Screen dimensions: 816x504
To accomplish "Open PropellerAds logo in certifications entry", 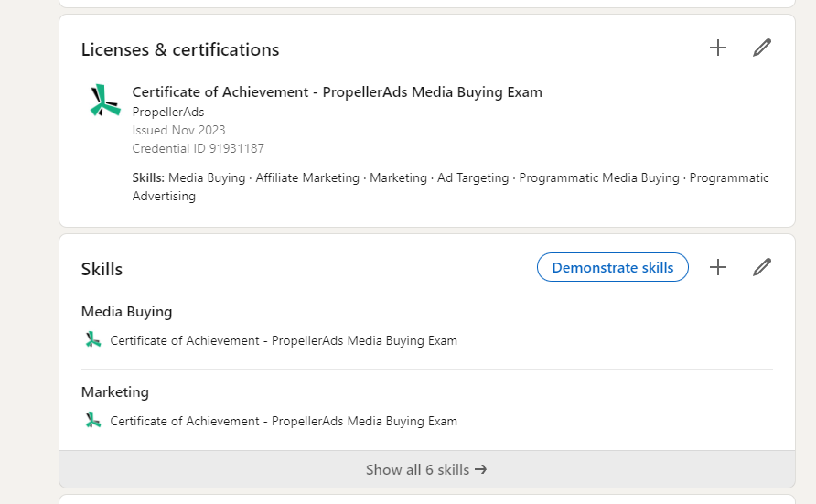I will [104, 100].
